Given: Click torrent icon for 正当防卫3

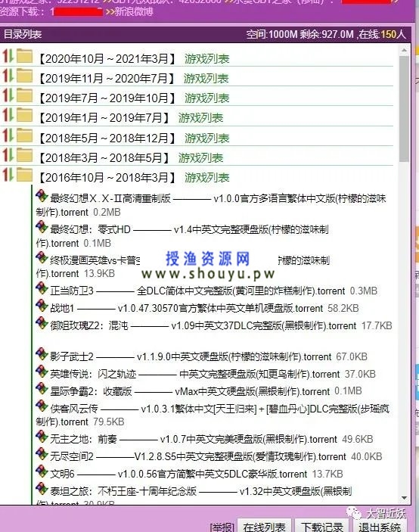Looking at the screenshot, I should pyautogui.click(x=42, y=288).
